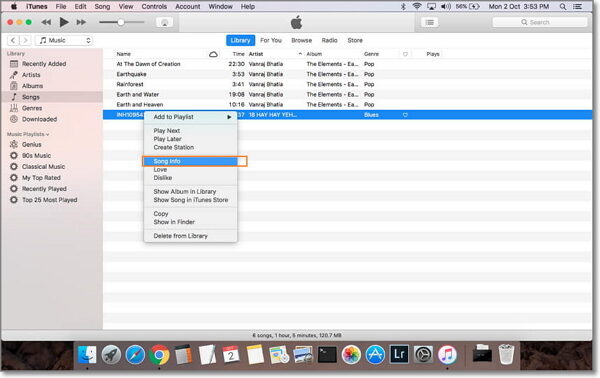The image size is (600, 378).
Task: Open Spotlight search in the menu bar
Action: (x=562, y=7)
